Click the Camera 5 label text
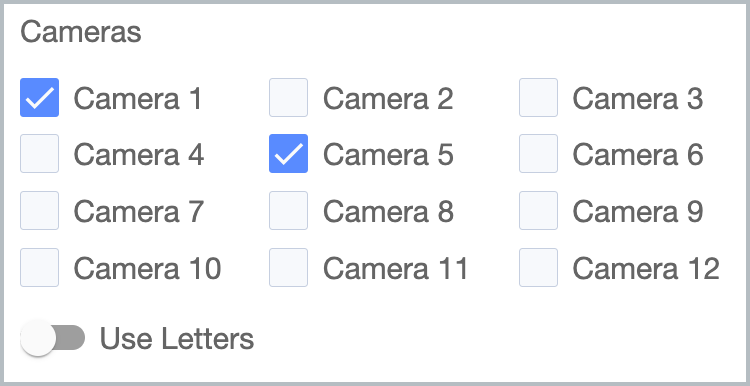 (388, 154)
